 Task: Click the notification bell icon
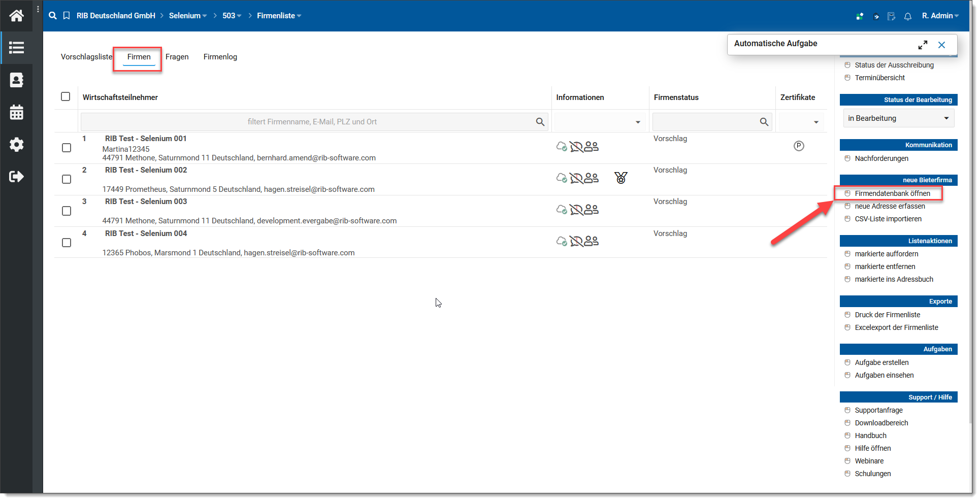point(907,16)
